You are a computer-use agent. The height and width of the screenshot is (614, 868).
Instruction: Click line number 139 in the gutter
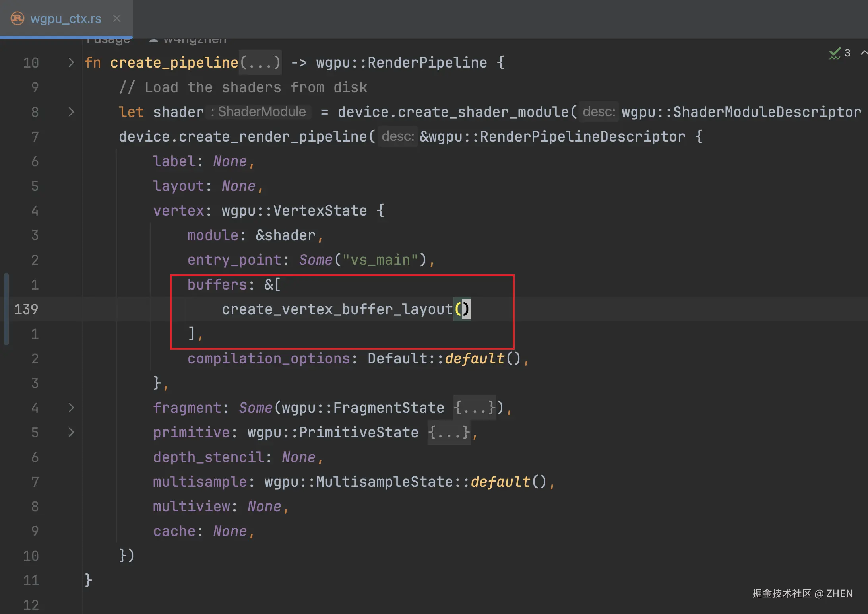pyautogui.click(x=26, y=309)
